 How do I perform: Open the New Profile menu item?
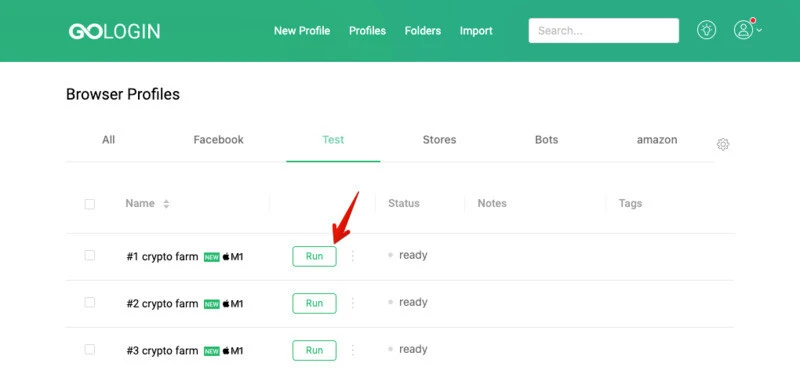302,31
